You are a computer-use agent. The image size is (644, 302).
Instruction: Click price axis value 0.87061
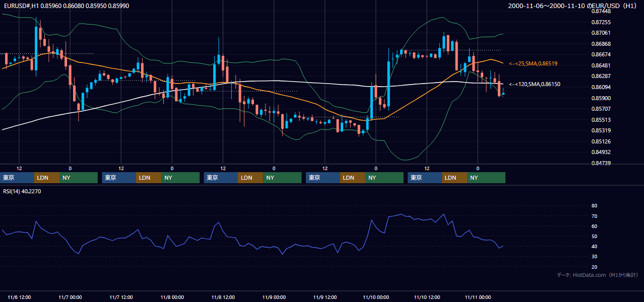point(600,33)
